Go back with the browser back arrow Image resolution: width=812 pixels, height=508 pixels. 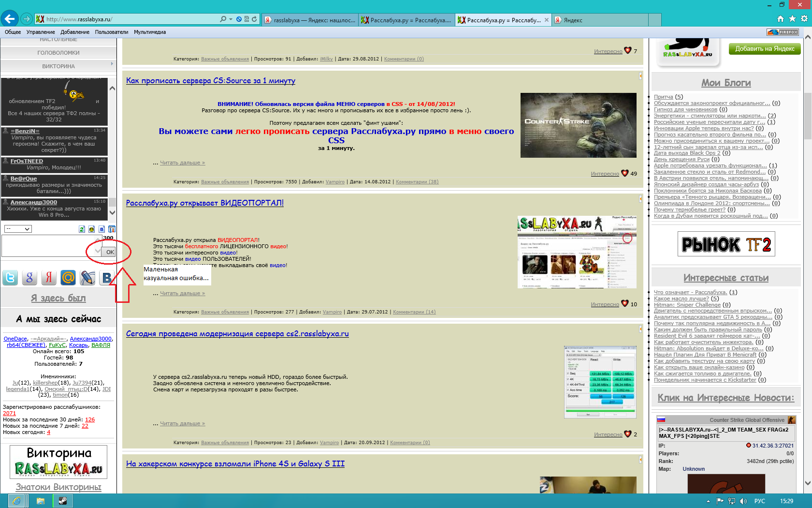(9, 19)
